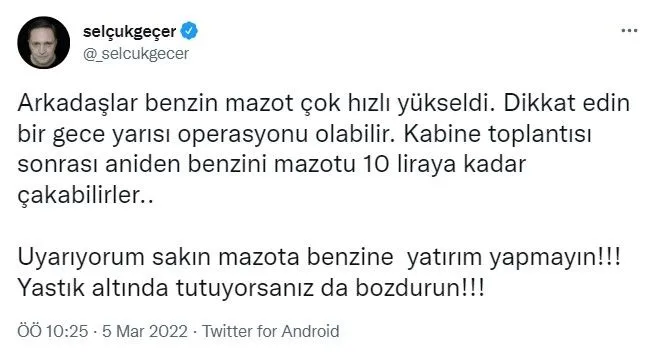Click the word Arkadaşlar in the tweet
This screenshot has width=654, height=360.
77,103
